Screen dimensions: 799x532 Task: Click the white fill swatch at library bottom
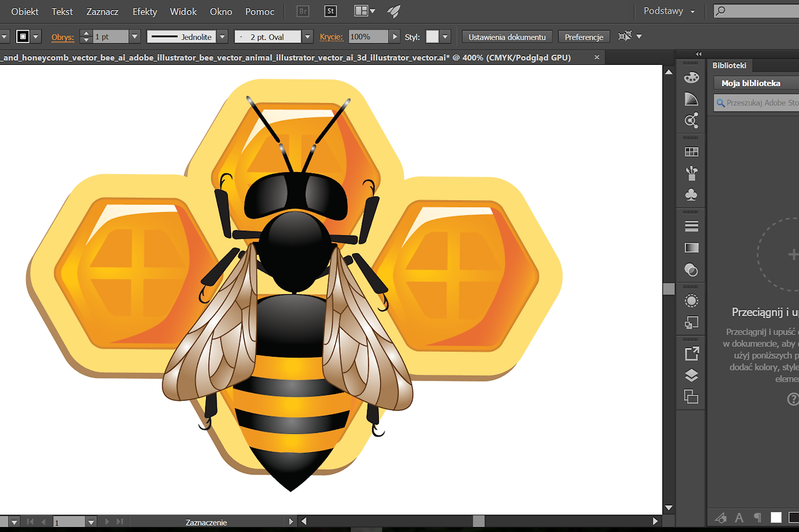[776, 518]
